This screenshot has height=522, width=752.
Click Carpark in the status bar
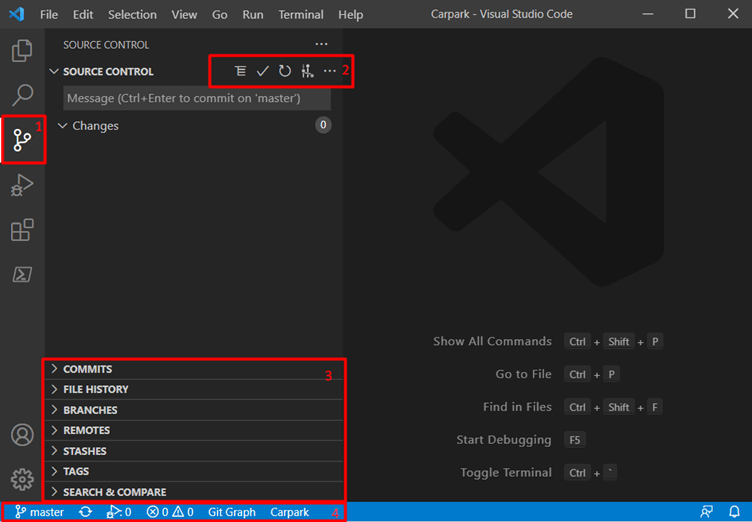point(289,512)
